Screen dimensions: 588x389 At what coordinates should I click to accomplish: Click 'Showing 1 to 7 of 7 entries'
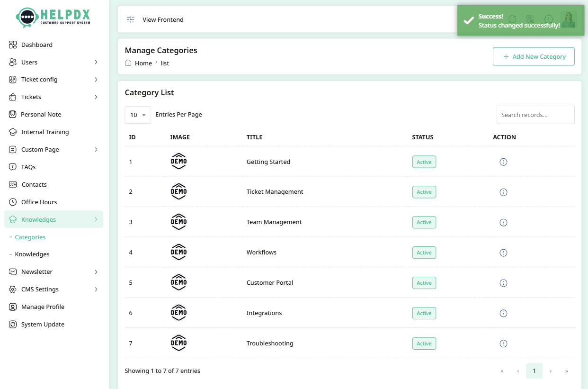pyautogui.click(x=162, y=371)
